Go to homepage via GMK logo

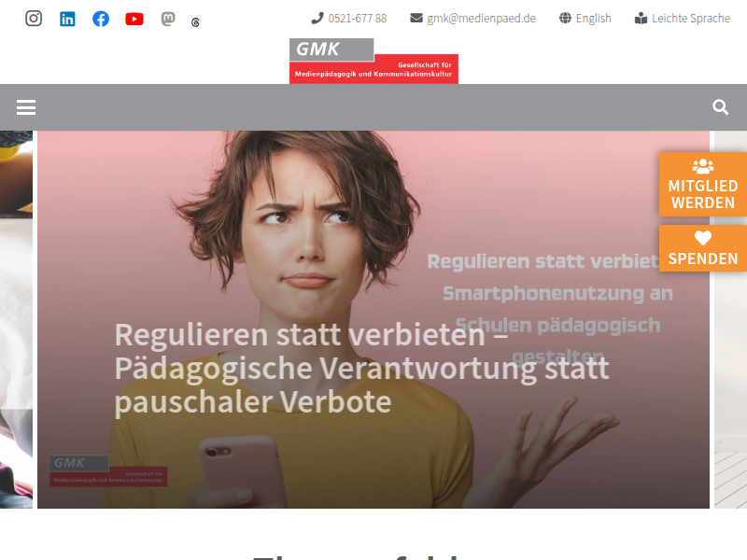click(x=374, y=61)
